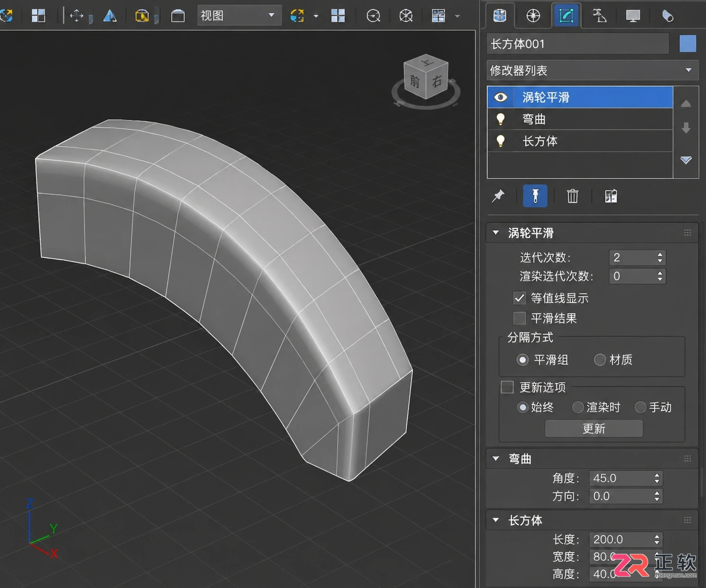
Task: Click the stack scroll down arrow
Action: point(686,128)
